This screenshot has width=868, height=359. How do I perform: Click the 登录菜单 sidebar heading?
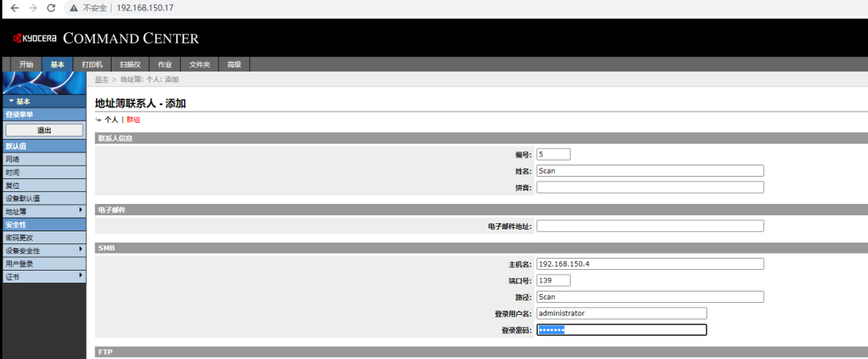[x=44, y=115]
